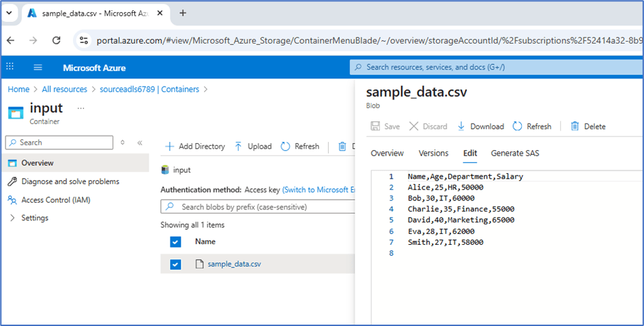The image size is (644, 326).
Task: Reload the browser page
Action: click(x=56, y=40)
